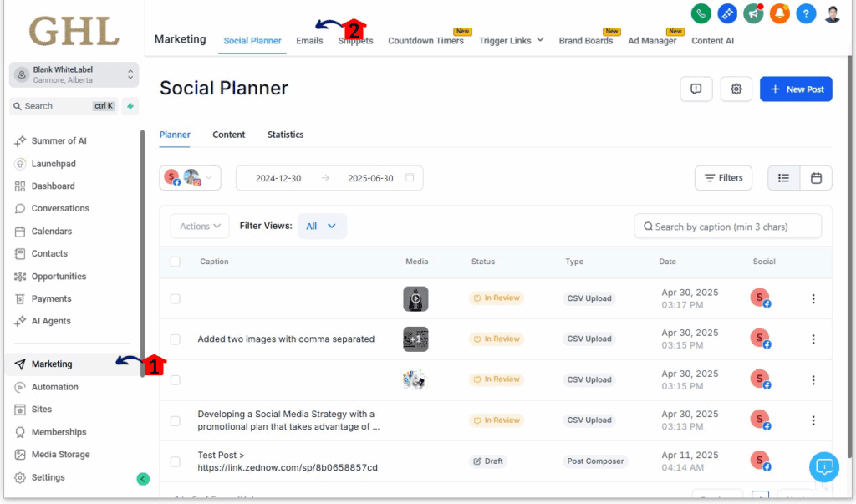Expand the Actions dropdown
This screenshot has width=856, height=504.
tap(200, 226)
